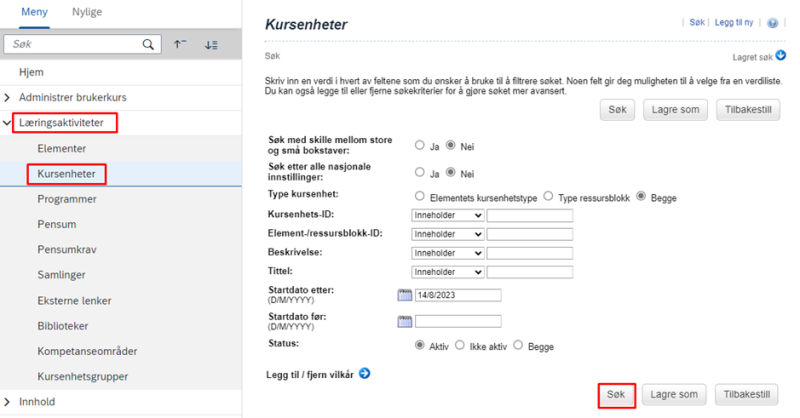Choose Type ressursblokk radio option
The image size is (800, 418).
(548, 196)
